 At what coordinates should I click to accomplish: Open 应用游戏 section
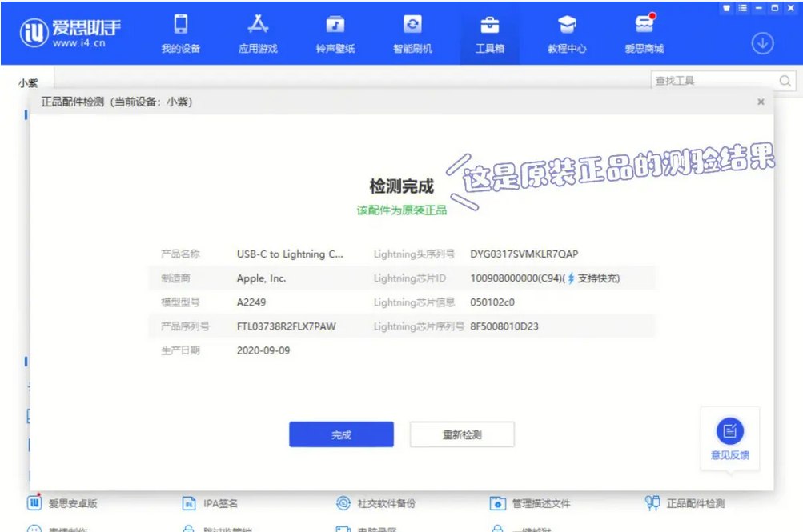[x=258, y=34]
